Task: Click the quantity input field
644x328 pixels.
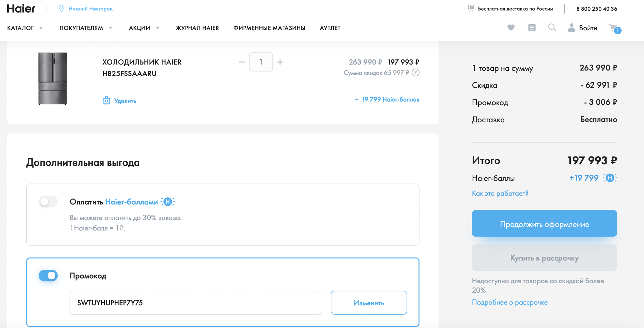Action: click(261, 62)
